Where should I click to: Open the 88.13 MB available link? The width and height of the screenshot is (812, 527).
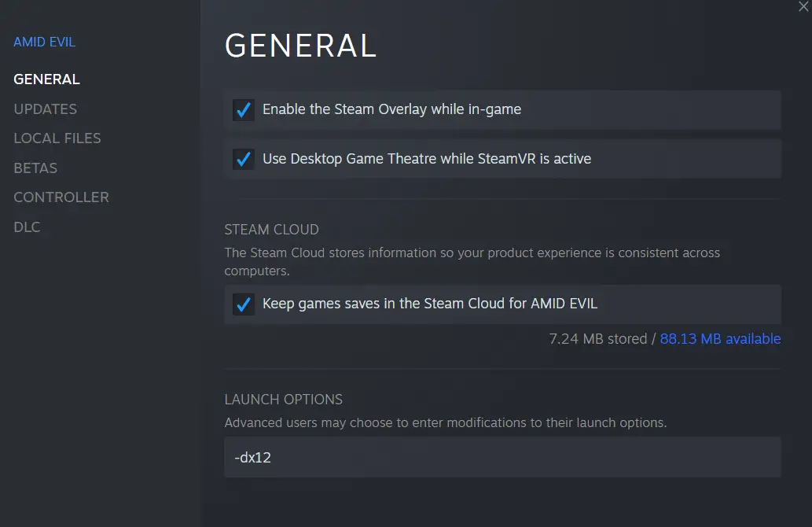[x=720, y=339]
